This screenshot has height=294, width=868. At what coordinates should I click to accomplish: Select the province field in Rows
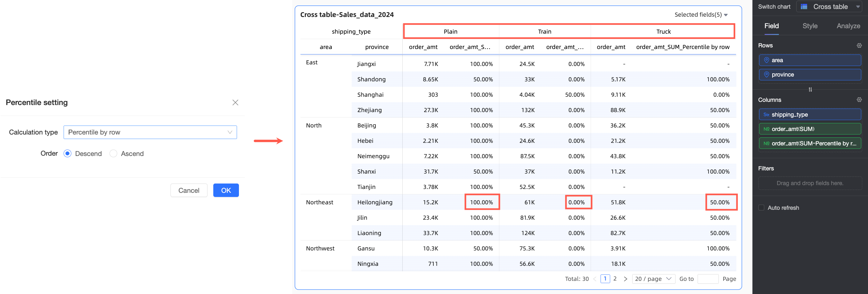[x=810, y=75]
